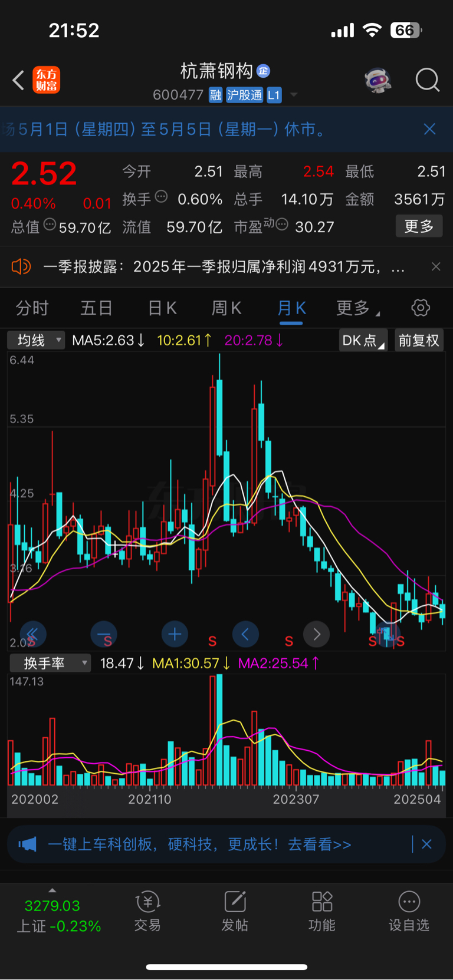Screen dimensions: 453x980
Task: Tap the double-left chart scroll button
Action: (x=33, y=634)
